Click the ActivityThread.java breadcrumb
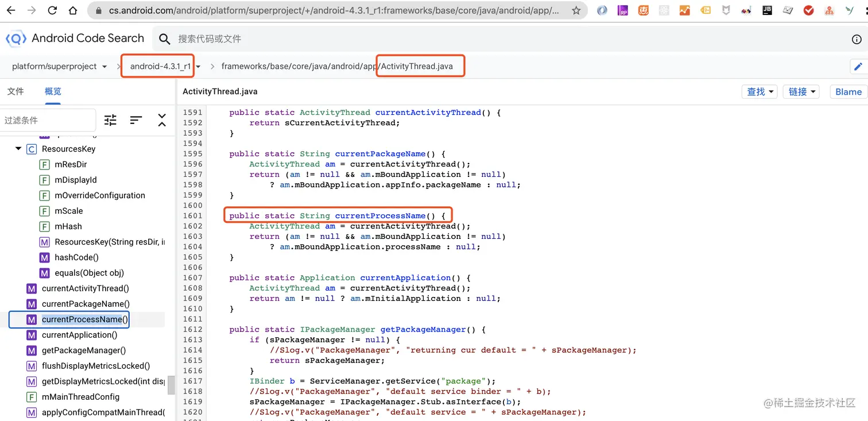 (417, 66)
